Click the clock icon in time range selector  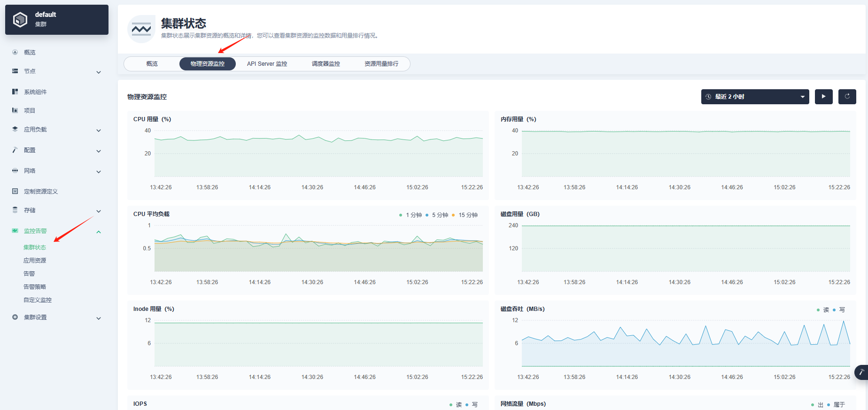click(708, 97)
